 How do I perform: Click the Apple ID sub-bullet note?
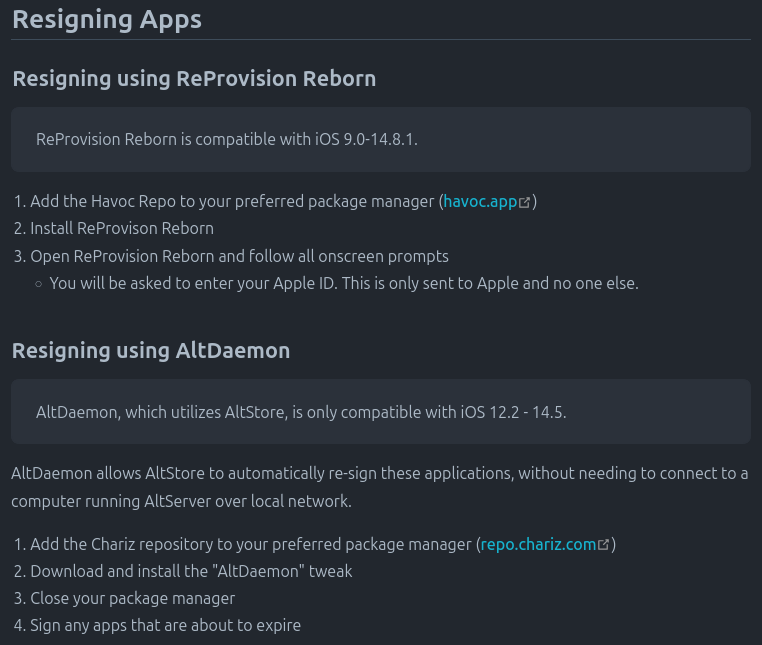click(x=343, y=283)
